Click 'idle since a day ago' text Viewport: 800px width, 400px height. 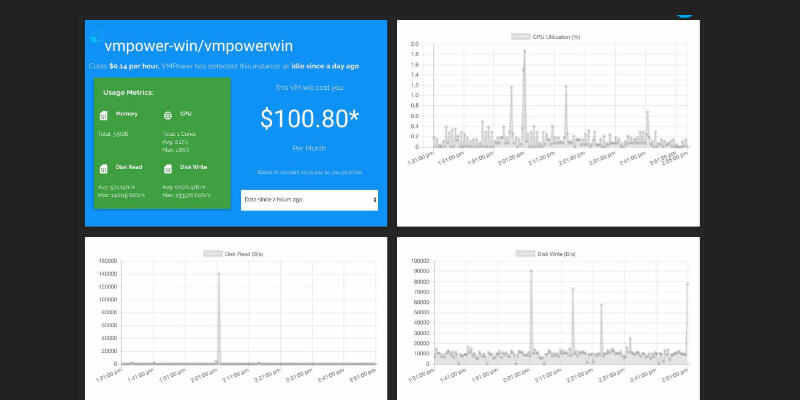(x=325, y=66)
